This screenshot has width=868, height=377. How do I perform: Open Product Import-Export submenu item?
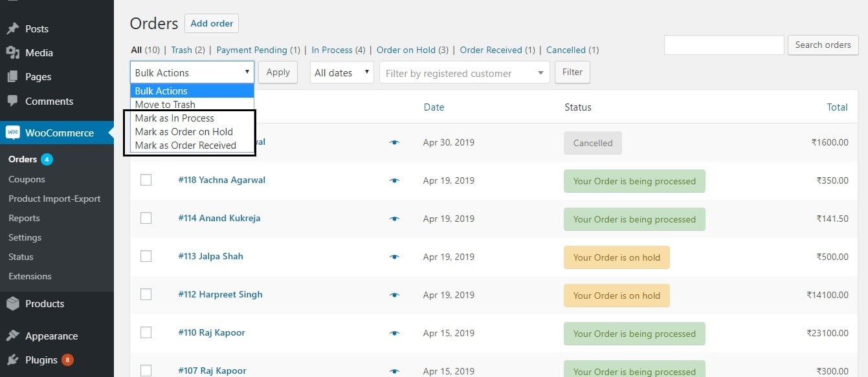click(x=54, y=199)
